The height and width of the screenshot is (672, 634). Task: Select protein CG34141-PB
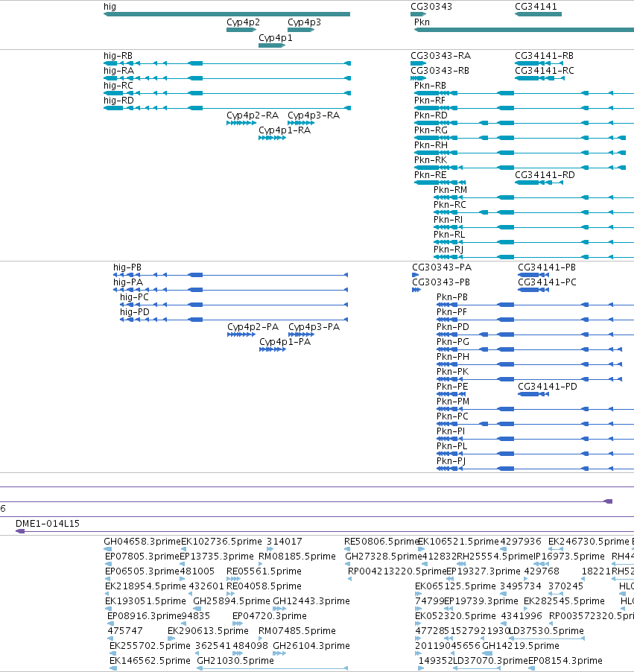click(547, 267)
